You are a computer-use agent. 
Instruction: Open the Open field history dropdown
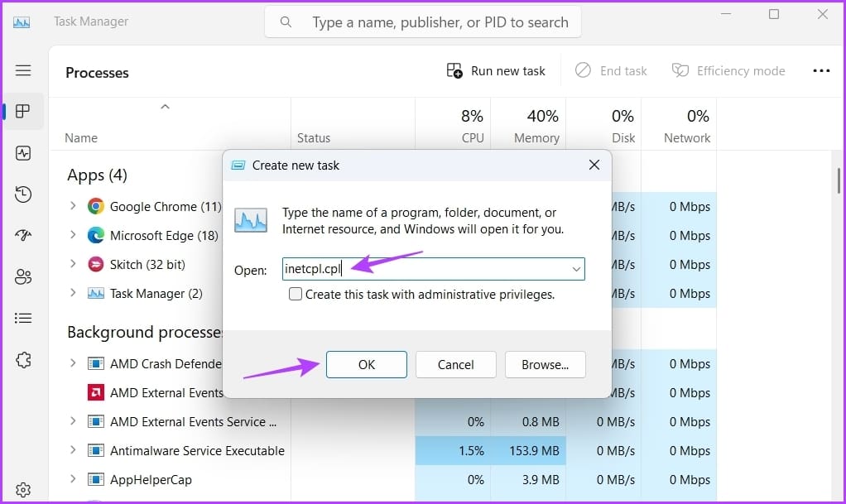[576, 268]
